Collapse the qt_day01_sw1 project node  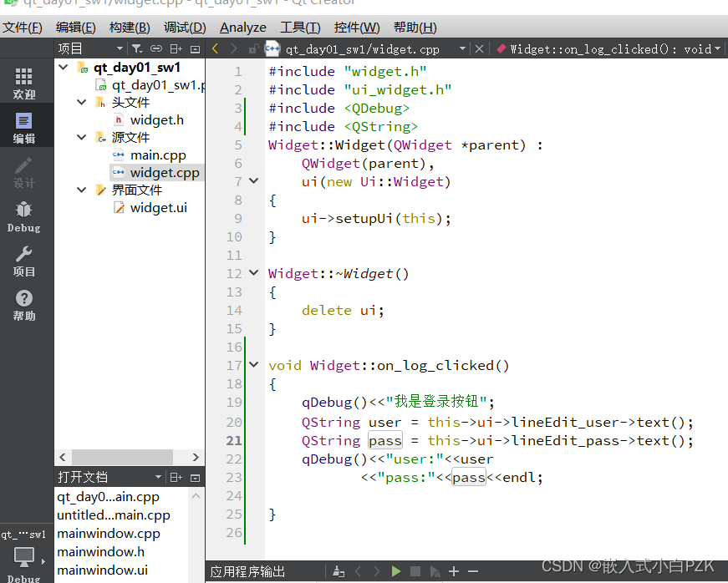coord(64,68)
